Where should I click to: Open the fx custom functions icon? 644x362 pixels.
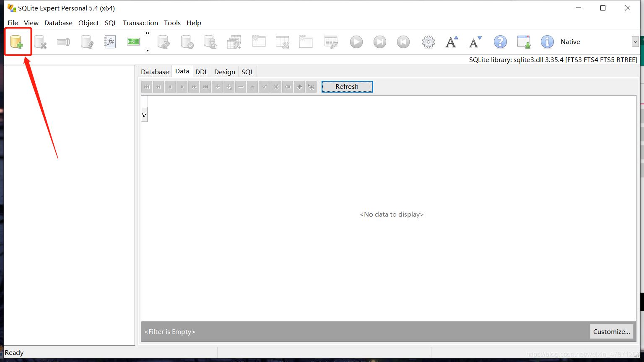(110, 42)
